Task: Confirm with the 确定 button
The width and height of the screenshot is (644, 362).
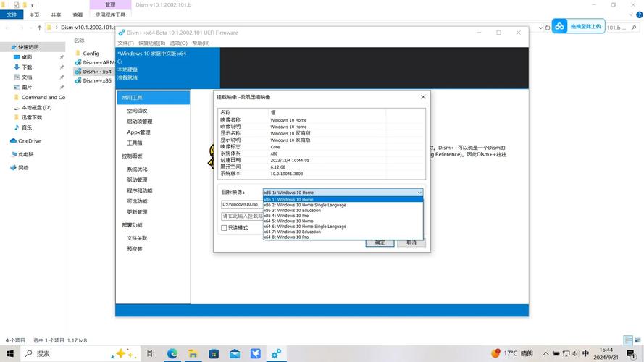Action: tap(380, 243)
